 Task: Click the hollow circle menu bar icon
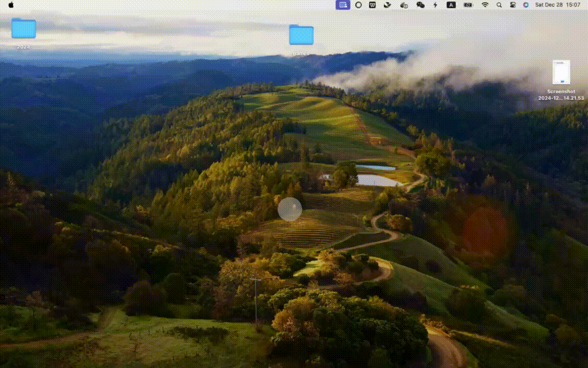(358, 5)
